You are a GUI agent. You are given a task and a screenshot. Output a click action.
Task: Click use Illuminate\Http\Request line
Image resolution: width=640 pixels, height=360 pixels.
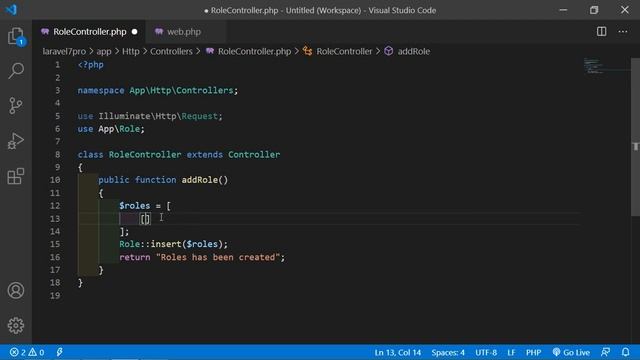tap(150, 116)
